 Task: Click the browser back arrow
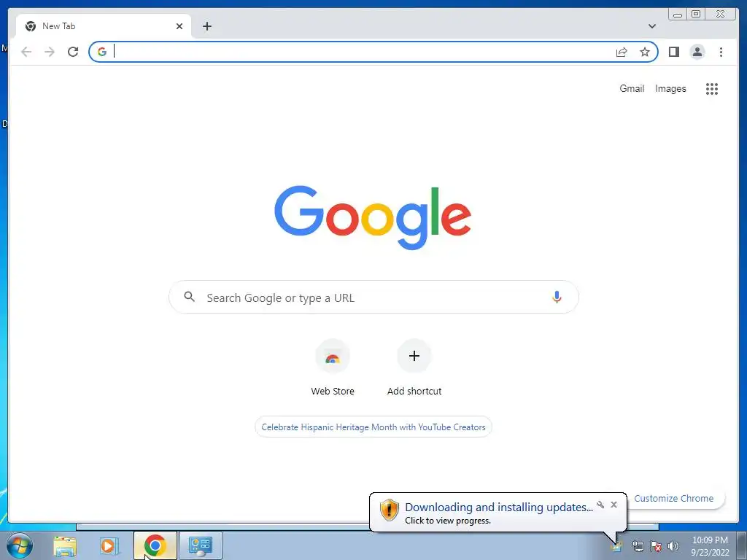26,52
